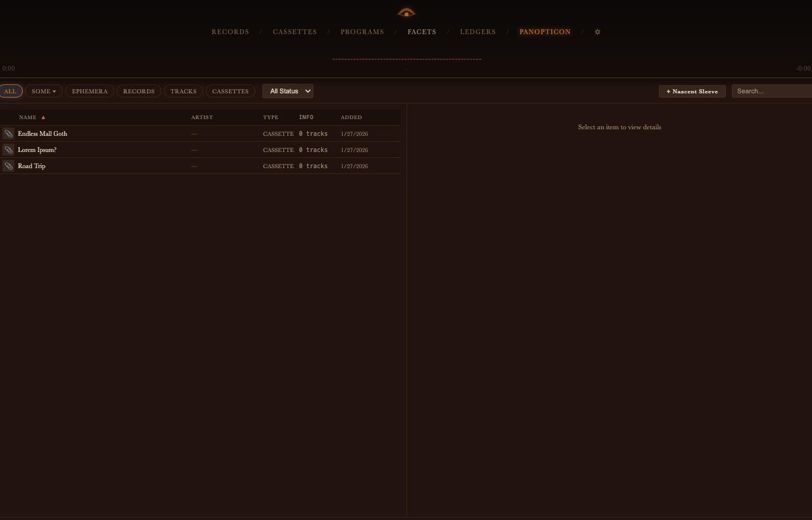This screenshot has width=812, height=520.
Task: Expand the SOME filter dropdown
Action: (x=44, y=91)
